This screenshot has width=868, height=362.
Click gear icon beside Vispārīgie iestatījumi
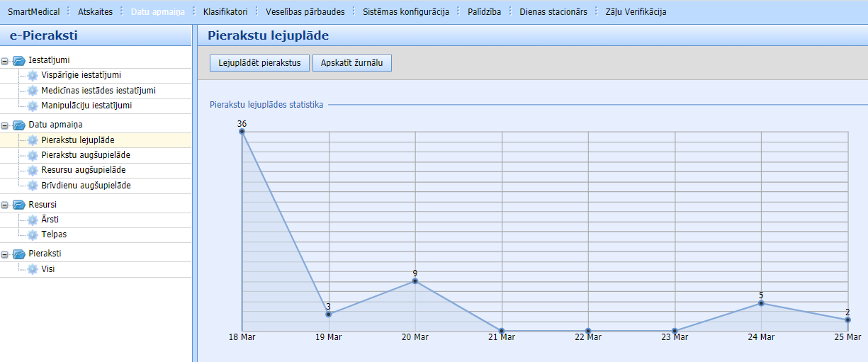(33, 76)
